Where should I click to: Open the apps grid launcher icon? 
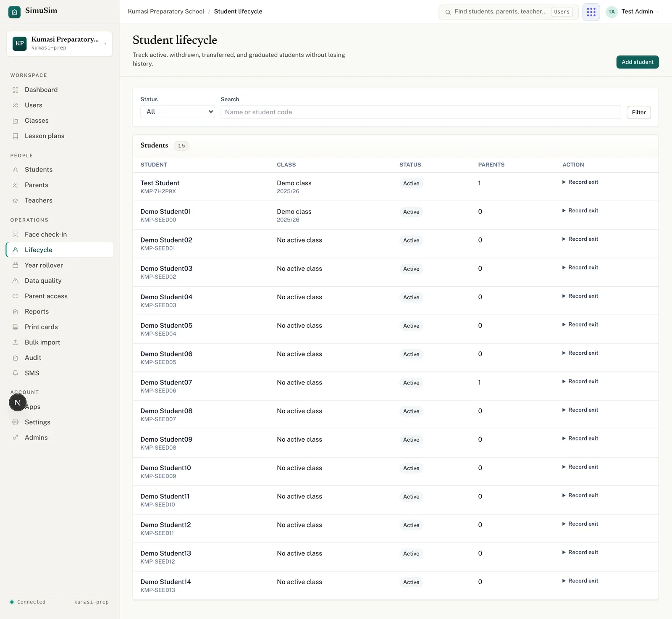[x=591, y=12]
